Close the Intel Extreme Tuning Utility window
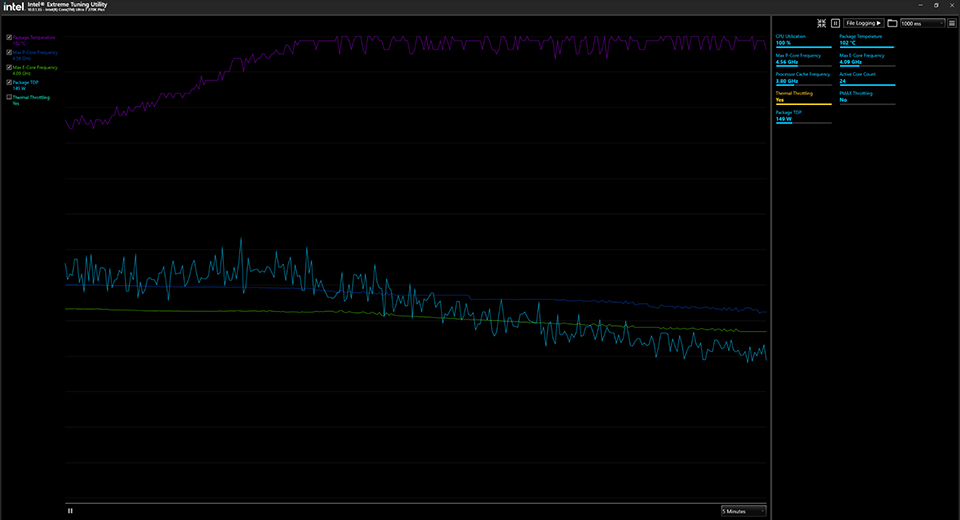This screenshot has width=960, height=520. point(952,5)
